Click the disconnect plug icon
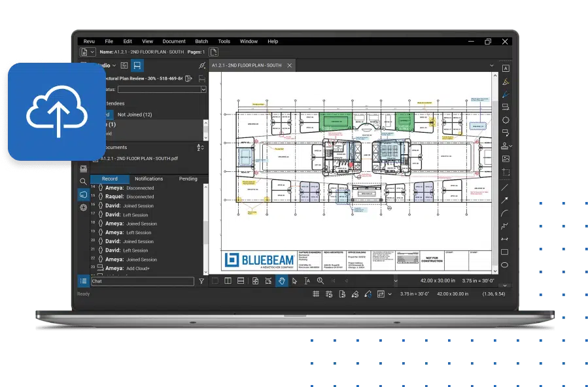588x387 pixels. (201, 65)
